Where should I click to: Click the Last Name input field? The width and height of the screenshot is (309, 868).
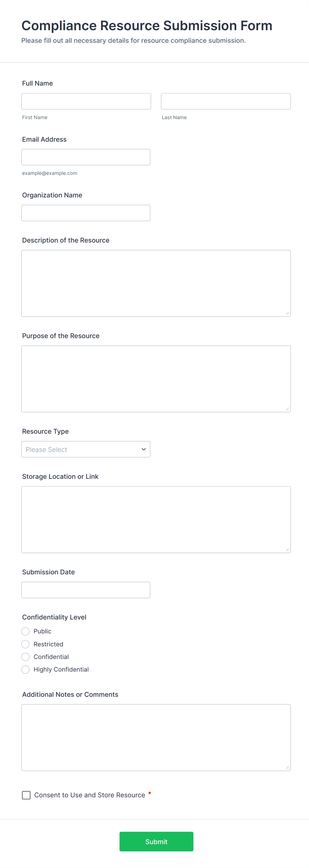coord(226,102)
